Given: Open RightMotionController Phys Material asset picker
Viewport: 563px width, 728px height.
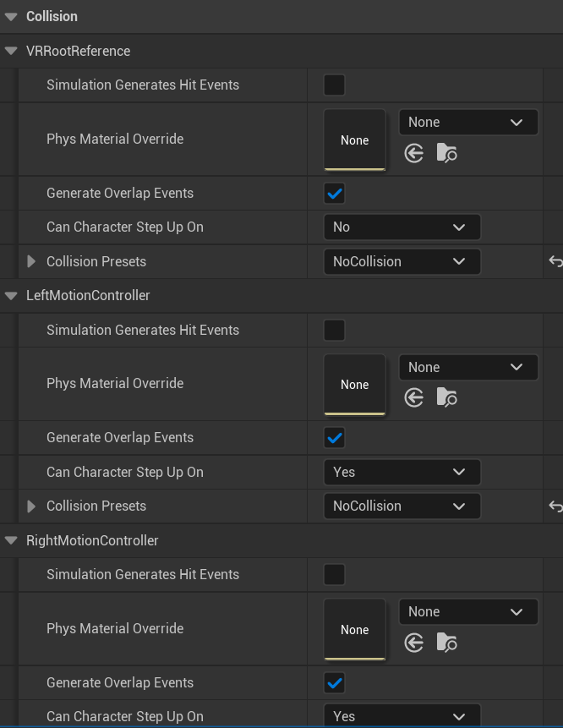Looking at the screenshot, I should tap(467, 612).
